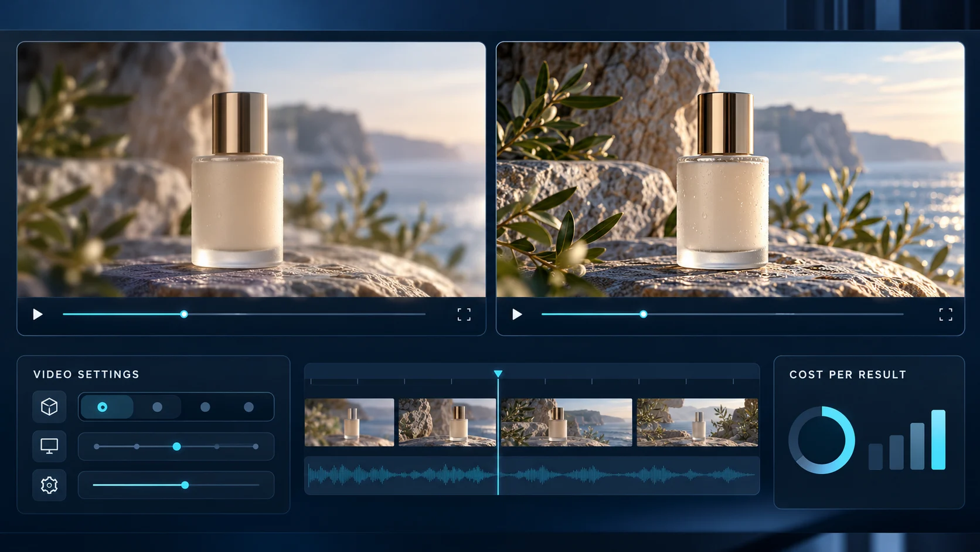This screenshot has width=980, height=552.
Task: Select the fourth option dot in cube row
Action: click(249, 407)
